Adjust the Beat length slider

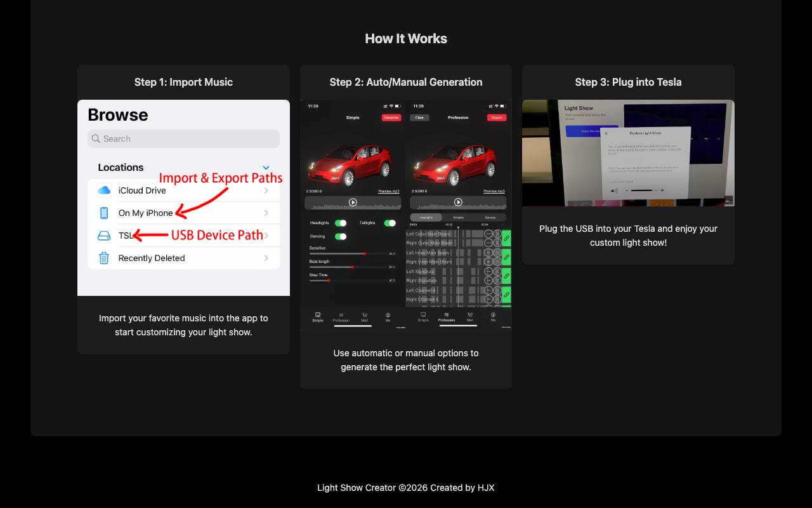click(x=348, y=267)
